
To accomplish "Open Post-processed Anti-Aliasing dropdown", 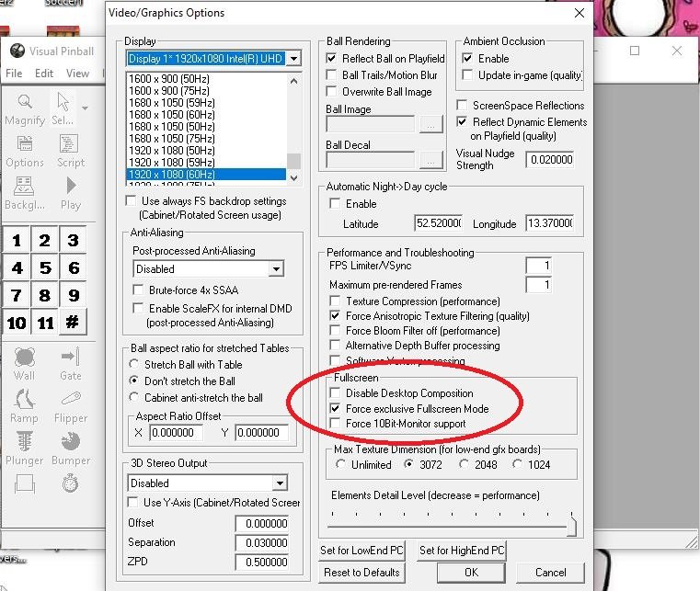I will coord(276,269).
